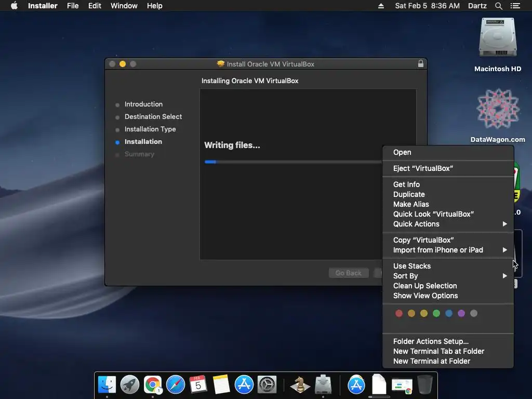Select Duplicate in the context menu

pyautogui.click(x=448, y=194)
